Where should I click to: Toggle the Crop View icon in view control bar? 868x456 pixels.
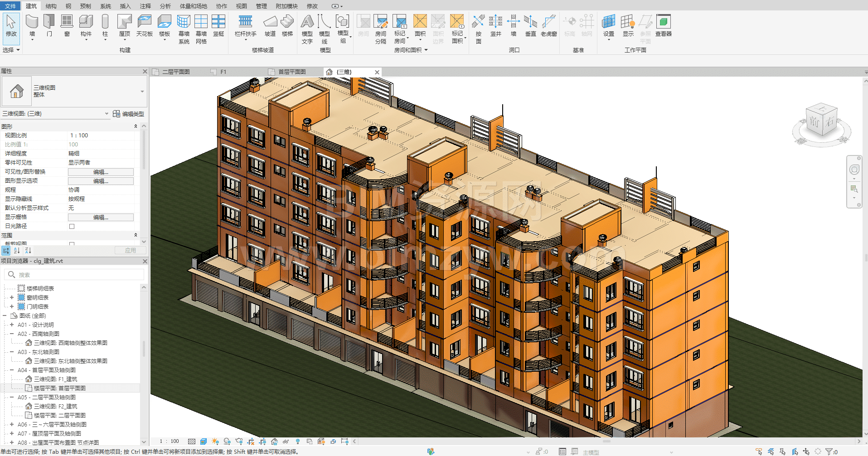(x=251, y=441)
